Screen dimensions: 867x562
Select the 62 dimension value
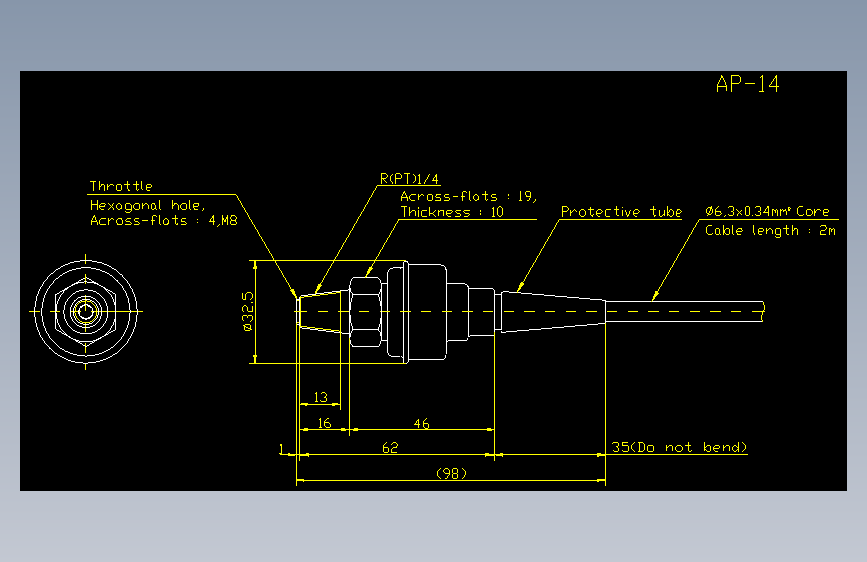point(390,447)
